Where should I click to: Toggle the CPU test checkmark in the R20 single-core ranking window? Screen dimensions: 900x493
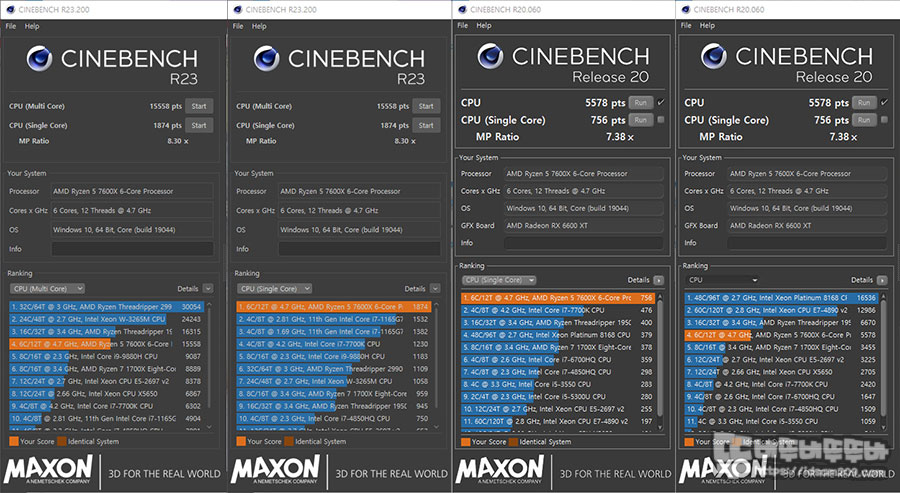(x=661, y=102)
